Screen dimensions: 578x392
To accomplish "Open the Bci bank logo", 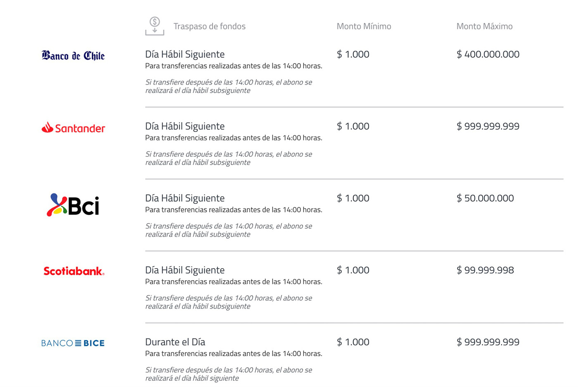I will click(73, 205).
